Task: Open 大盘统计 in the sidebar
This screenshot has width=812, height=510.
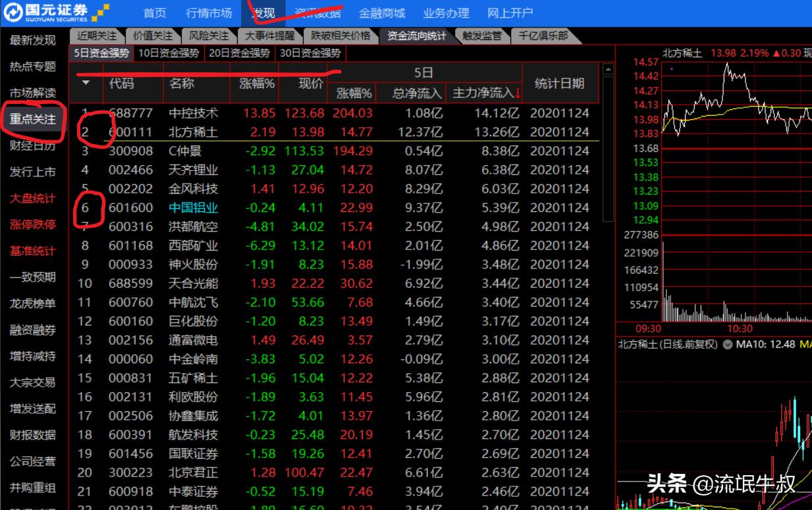Action: pos(33,198)
